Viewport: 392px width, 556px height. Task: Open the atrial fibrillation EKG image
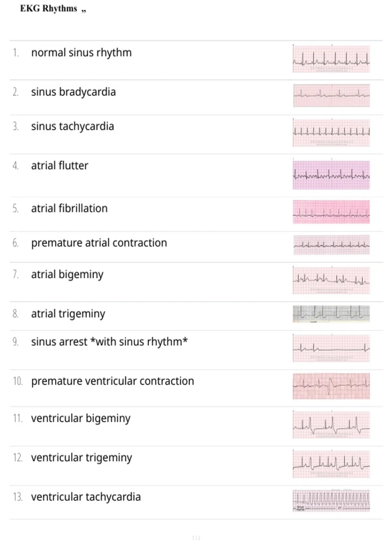331,212
